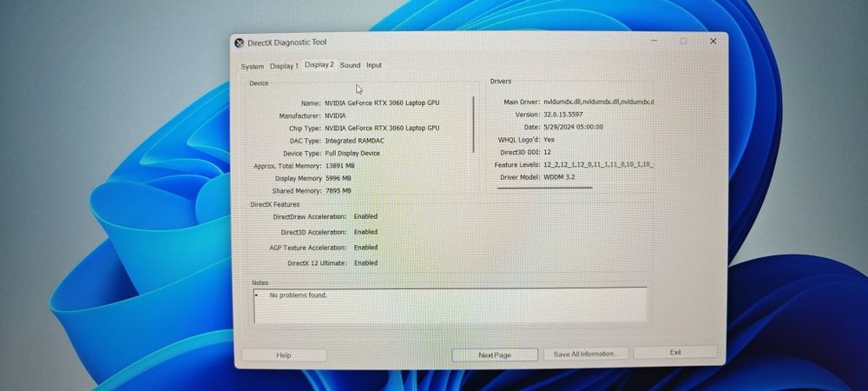Open the Display 1 tab
The image size is (868, 391).
point(284,66)
